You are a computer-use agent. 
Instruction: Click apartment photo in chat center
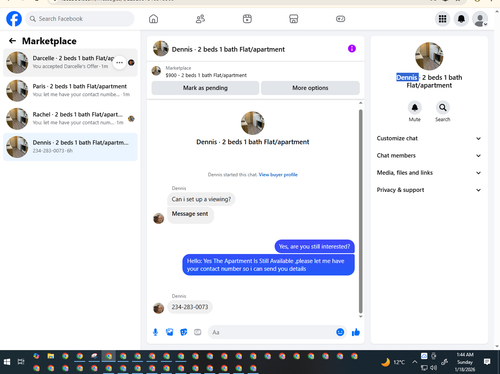pyautogui.click(x=253, y=123)
